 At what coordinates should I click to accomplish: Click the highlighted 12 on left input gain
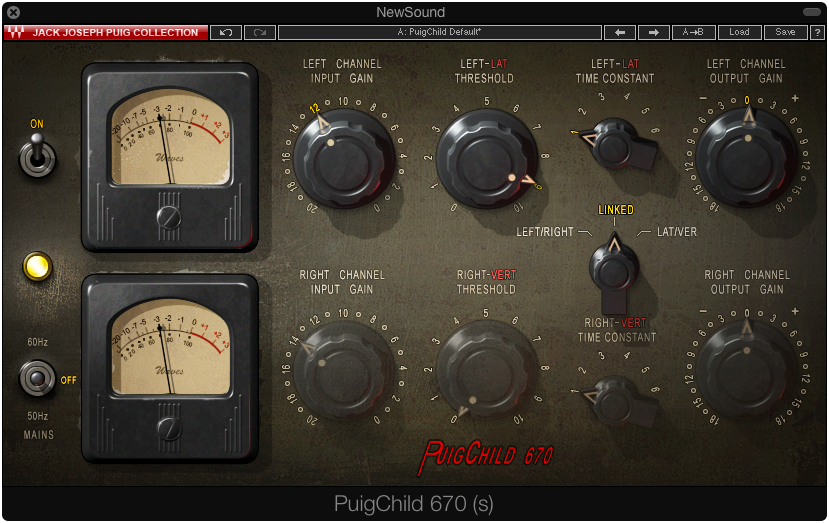click(315, 108)
